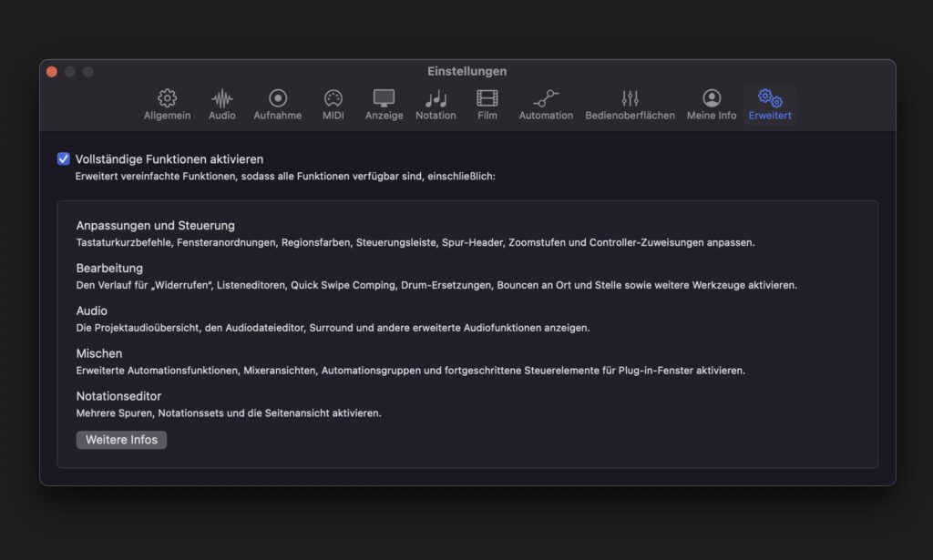Click the Mischen heading
The height and width of the screenshot is (560, 933).
click(99, 353)
